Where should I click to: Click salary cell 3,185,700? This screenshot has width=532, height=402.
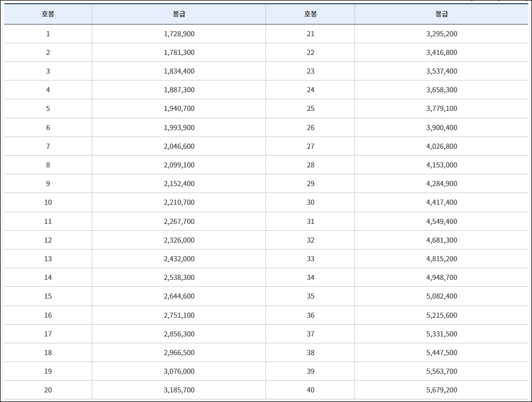[x=179, y=390]
